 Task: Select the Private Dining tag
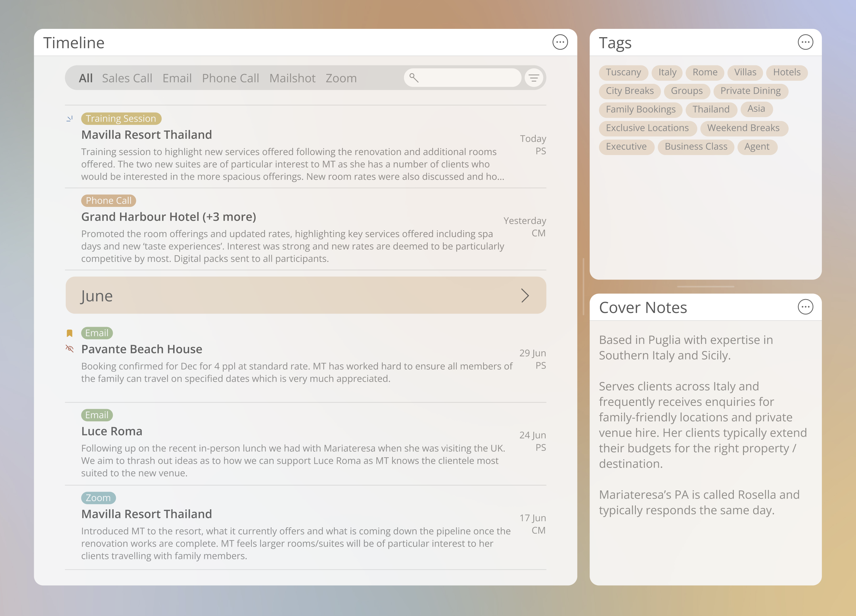pyautogui.click(x=750, y=91)
